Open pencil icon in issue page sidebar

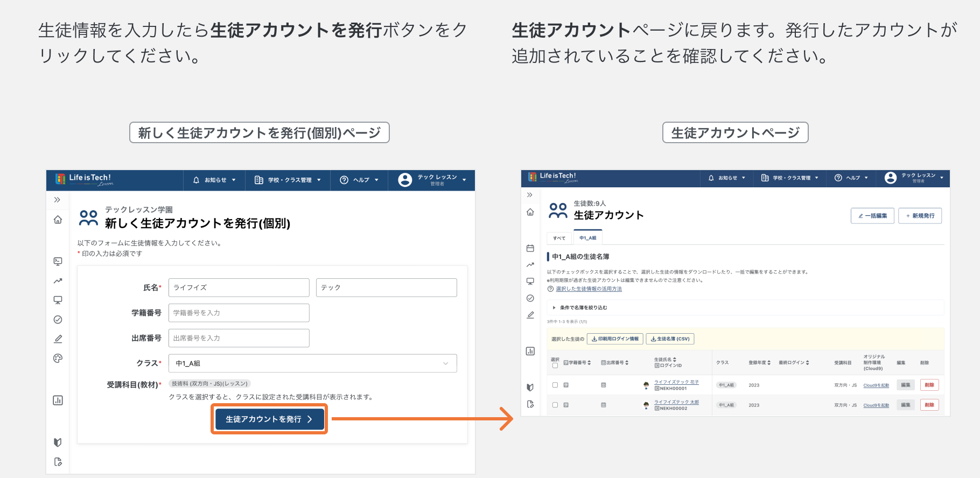tap(58, 339)
